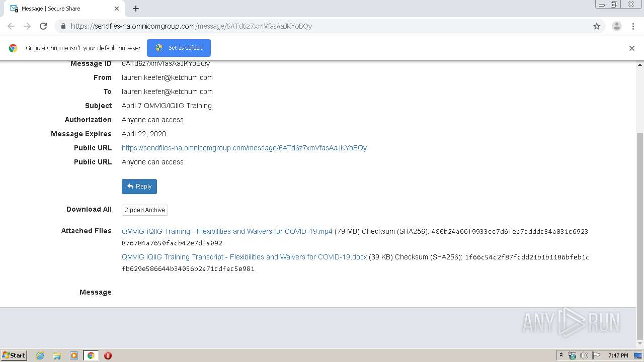Click the From email lauren.keefer@ketchum.com
Viewport: 644px width, 362px height.
pos(167,77)
